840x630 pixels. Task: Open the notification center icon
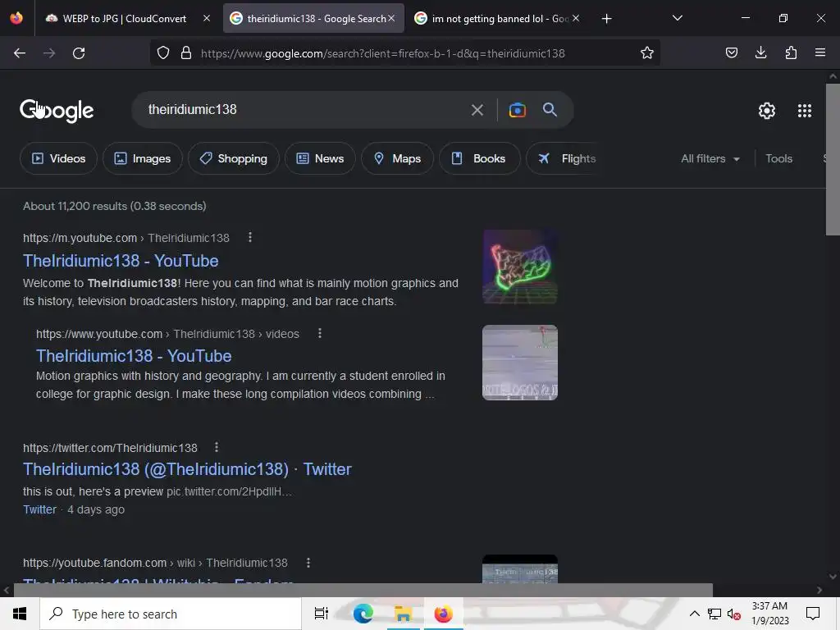pyautogui.click(x=813, y=614)
